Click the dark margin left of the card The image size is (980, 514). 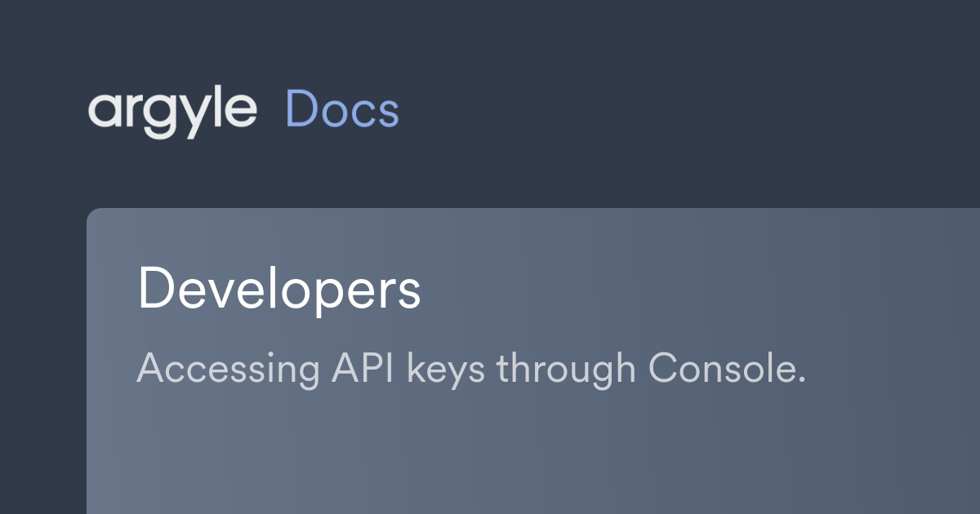coord(42,359)
